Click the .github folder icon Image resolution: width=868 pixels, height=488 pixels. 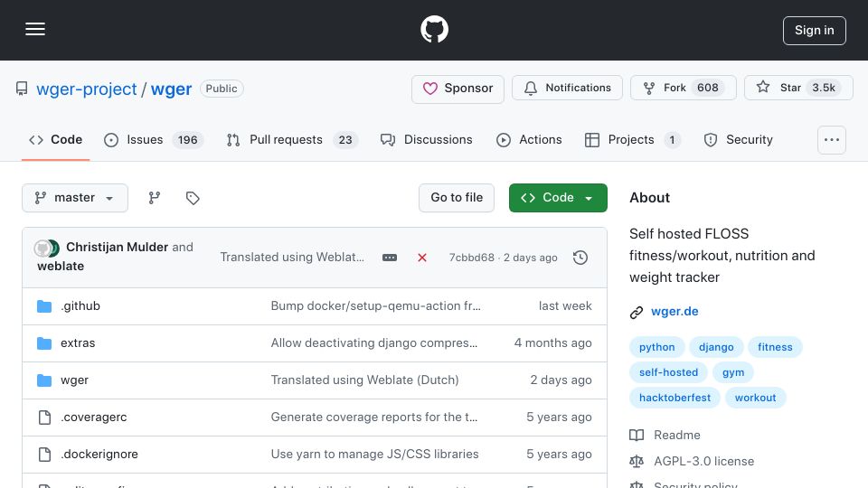44,306
